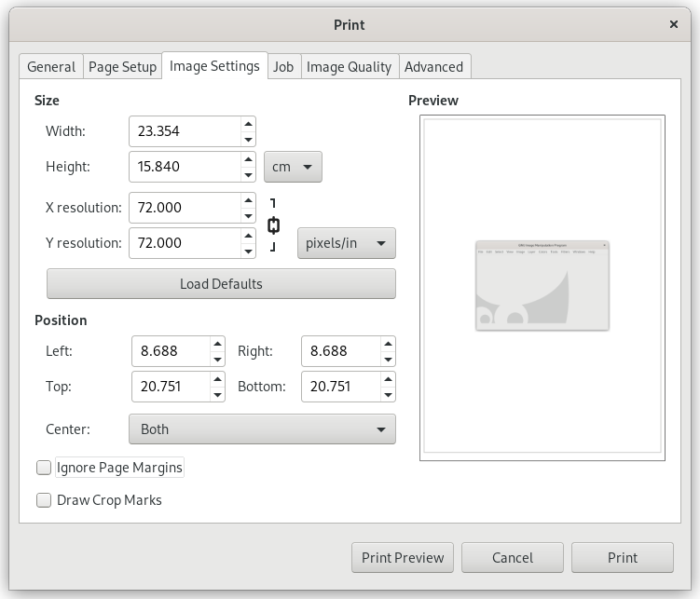Screen dimensions: 700x599
Task: Open the Image Quality tab
Action: [349, 67]
